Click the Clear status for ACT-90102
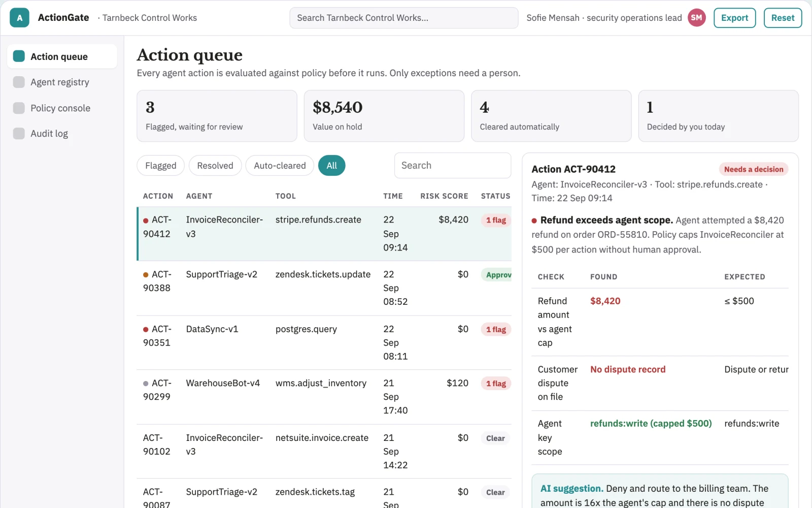Screen dimensions: 812x508 pos(495,438)
